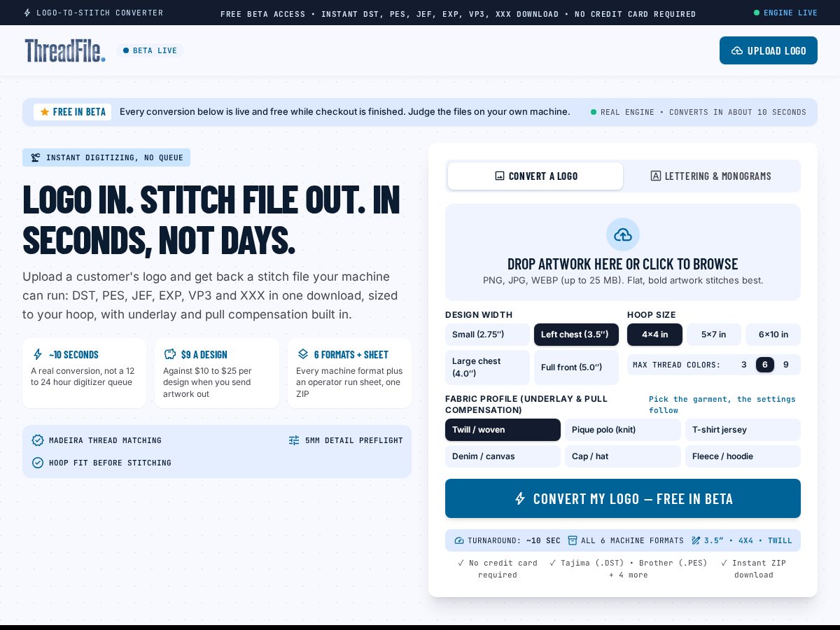
Task: Pick Fleece / hoodie fabric profile
Action: 743,456
